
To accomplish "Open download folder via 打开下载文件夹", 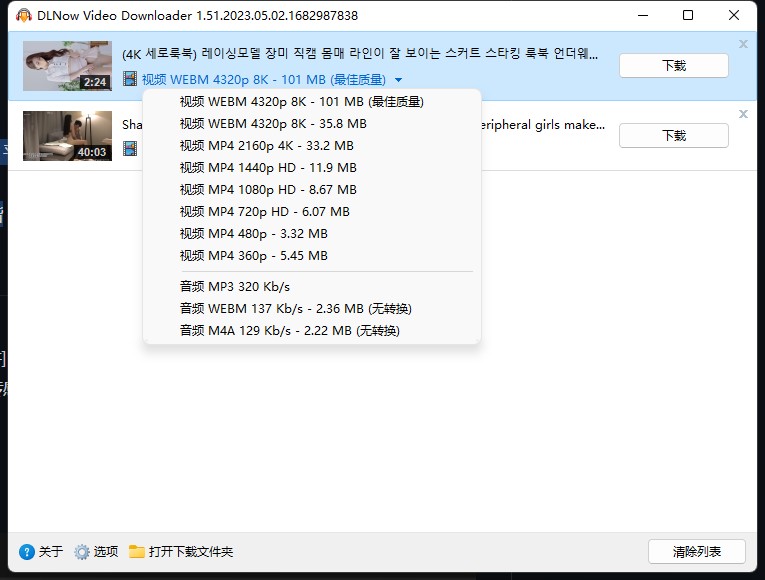I will pyautogui.click(x=191, y=552).
